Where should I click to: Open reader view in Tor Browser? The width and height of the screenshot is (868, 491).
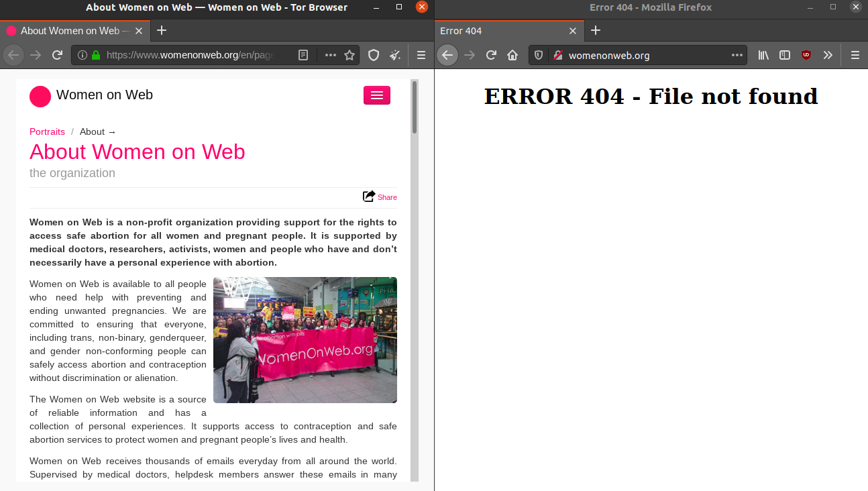tap(303, 55)
